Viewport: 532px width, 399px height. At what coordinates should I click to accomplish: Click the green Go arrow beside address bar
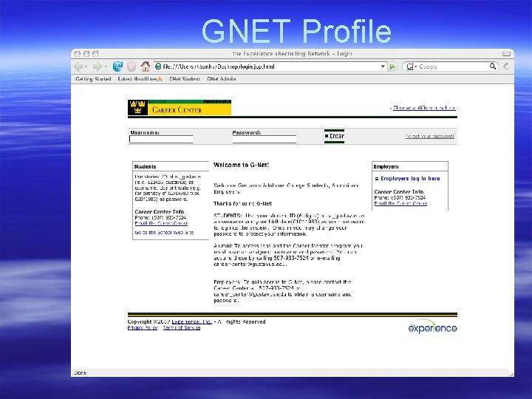(392, 66)
